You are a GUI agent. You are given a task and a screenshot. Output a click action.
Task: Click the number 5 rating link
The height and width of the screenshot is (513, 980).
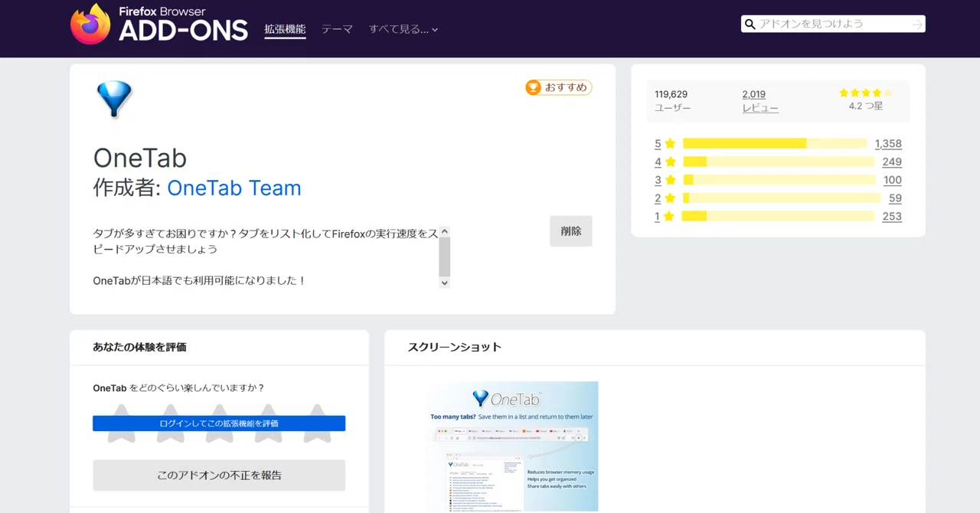(x=658, y=143)
